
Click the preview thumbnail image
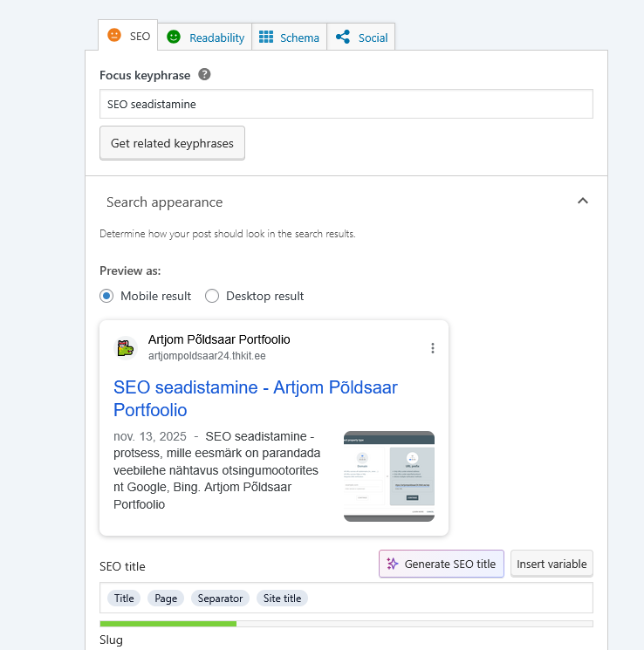389,476
